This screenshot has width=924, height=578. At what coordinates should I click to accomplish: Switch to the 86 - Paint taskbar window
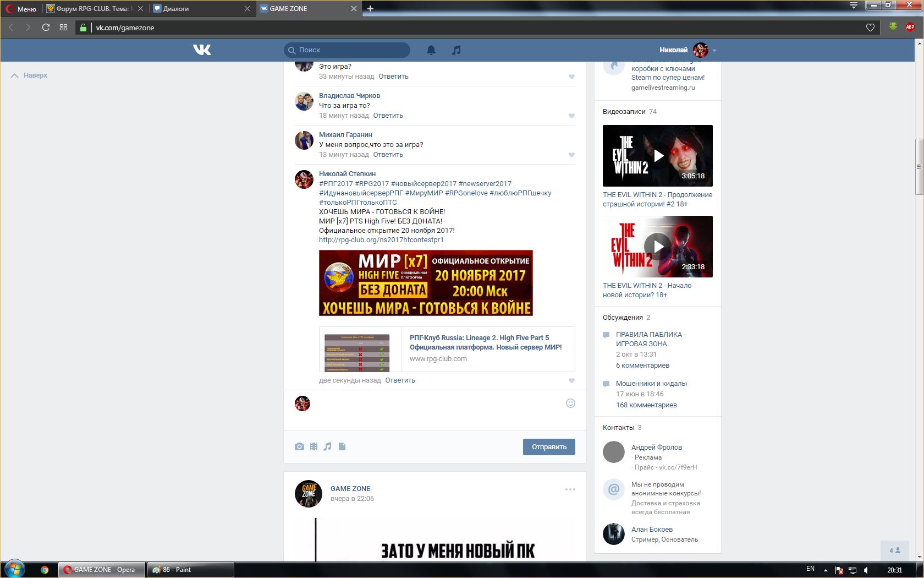click(190, 570)
